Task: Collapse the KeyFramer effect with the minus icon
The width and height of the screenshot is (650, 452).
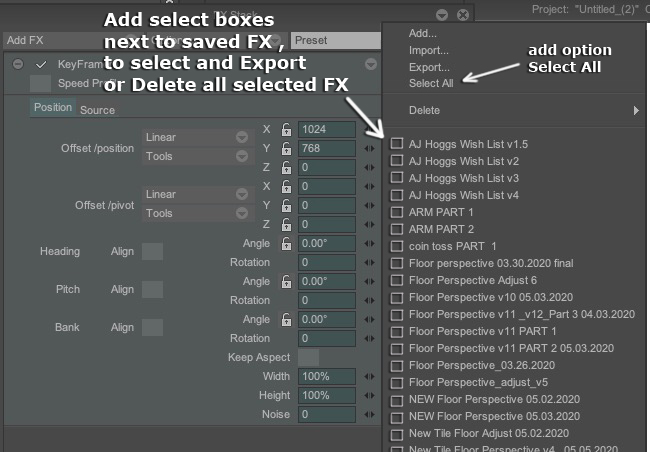Action: click(18, 64)
